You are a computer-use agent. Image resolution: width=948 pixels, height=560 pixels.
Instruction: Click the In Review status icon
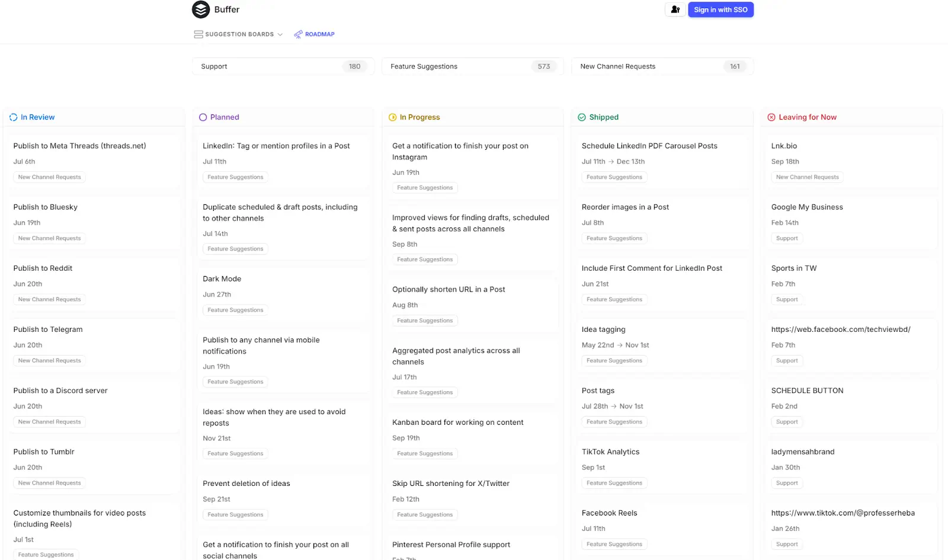[x=13, y=117]
